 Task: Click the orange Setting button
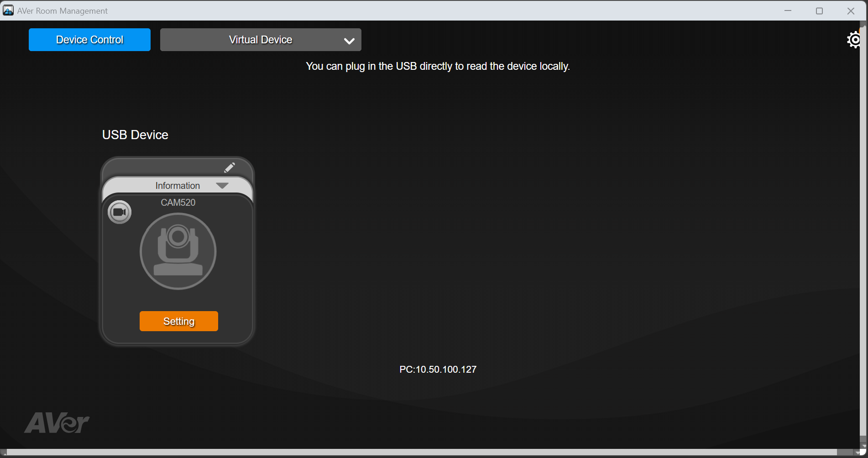pos(179,321)
